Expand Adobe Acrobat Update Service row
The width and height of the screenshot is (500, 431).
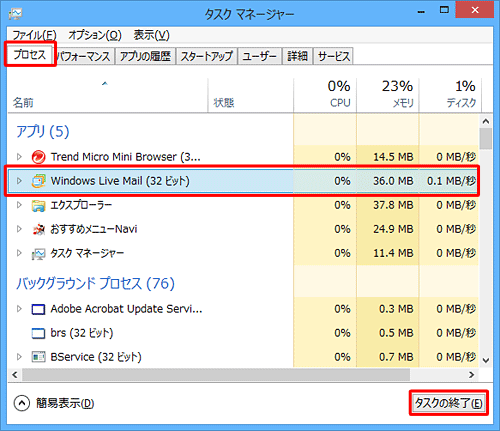(x=19, y=309)
